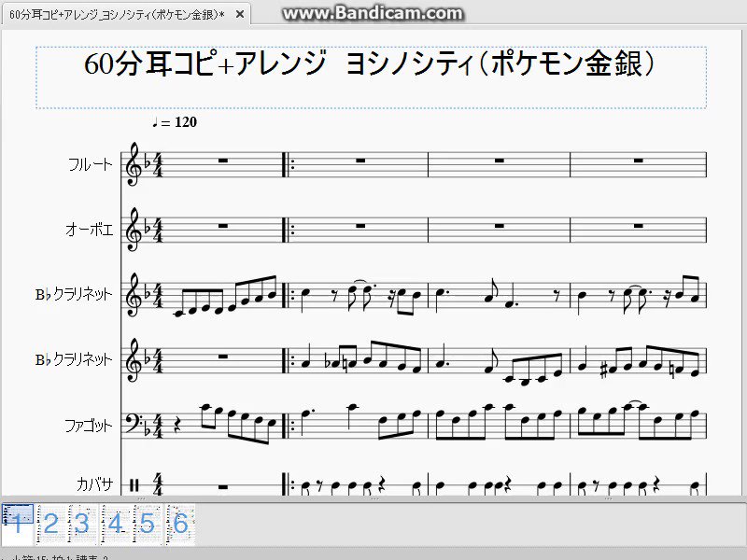This screenshot has width=747, height=560.
Task: Open page 4 thumbnail
Action: pyautogui.click(x=115, y=524)
